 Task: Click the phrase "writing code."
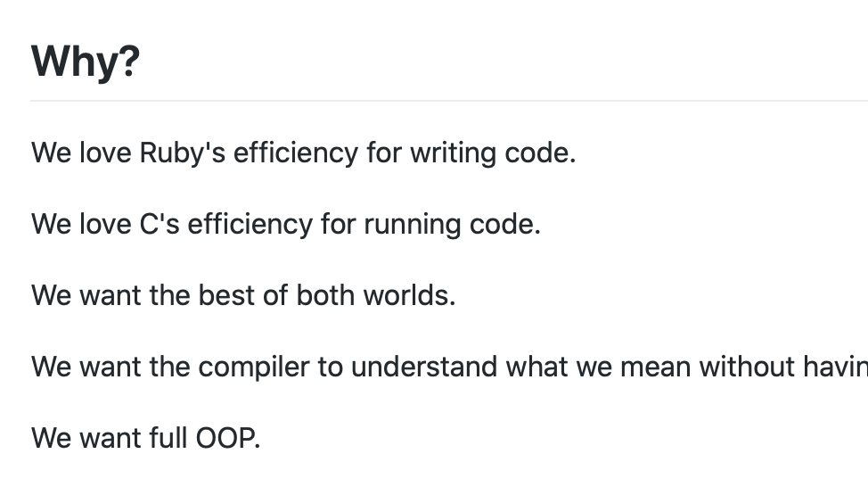(x=493, y=153)
